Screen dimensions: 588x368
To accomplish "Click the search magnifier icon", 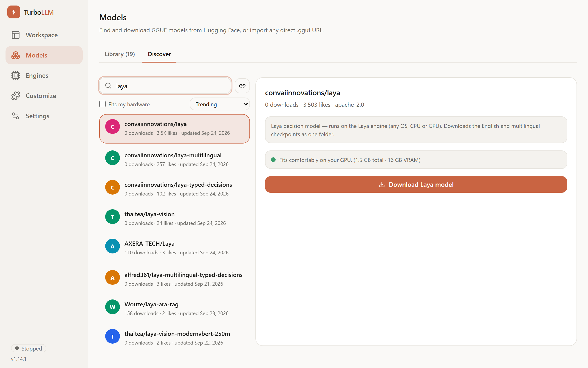I will [x=108, y=86].
